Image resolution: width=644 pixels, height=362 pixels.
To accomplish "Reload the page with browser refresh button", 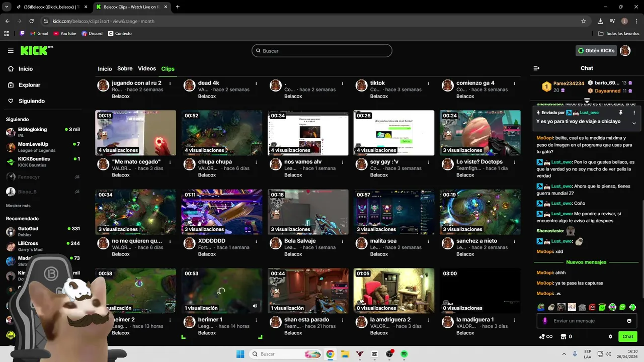I will [x=31, y=21].
